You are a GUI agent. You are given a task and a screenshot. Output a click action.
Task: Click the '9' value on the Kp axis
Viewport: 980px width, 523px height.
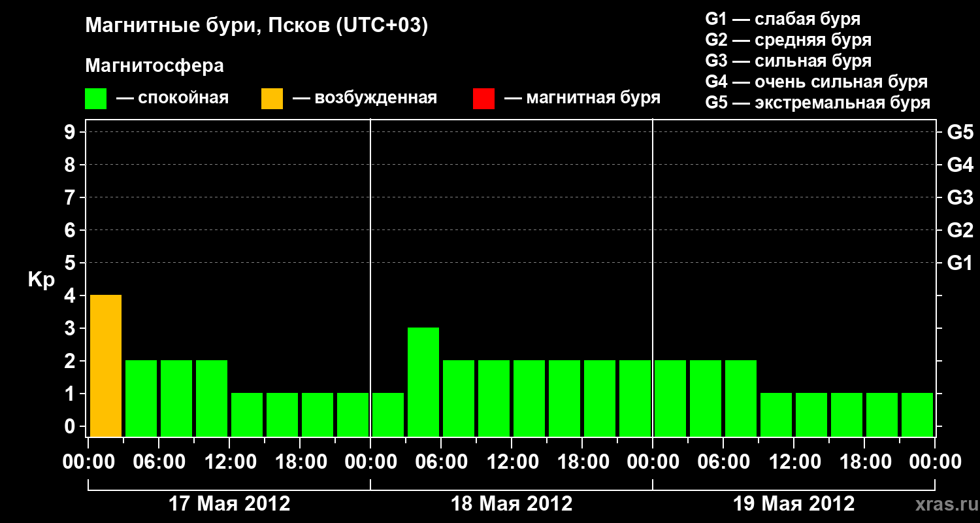71,132
